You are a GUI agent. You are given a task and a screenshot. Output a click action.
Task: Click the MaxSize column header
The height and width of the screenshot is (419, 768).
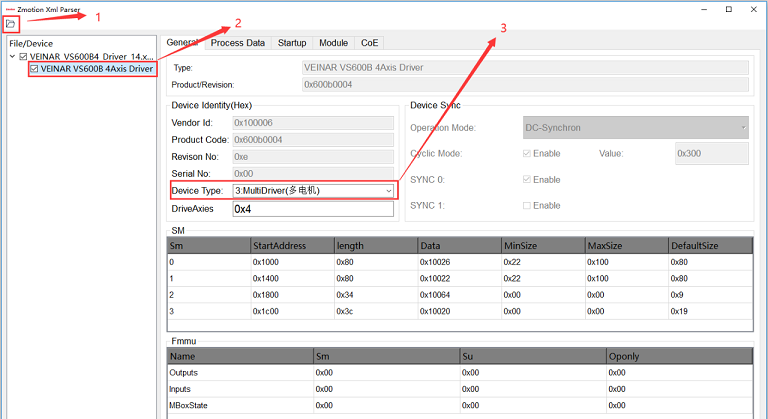click(627, 246)
